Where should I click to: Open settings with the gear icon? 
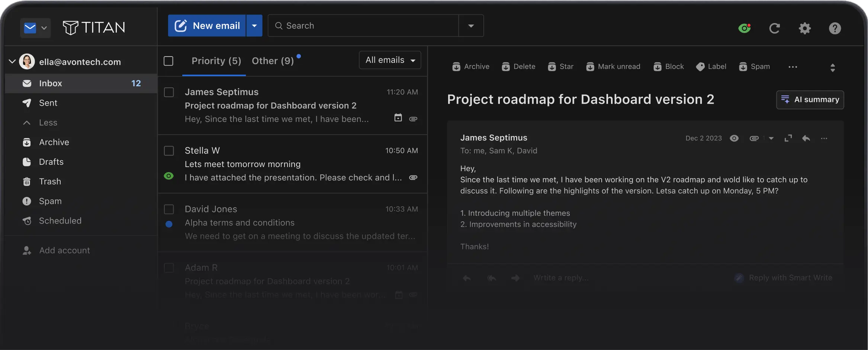[x=805, y=28]
